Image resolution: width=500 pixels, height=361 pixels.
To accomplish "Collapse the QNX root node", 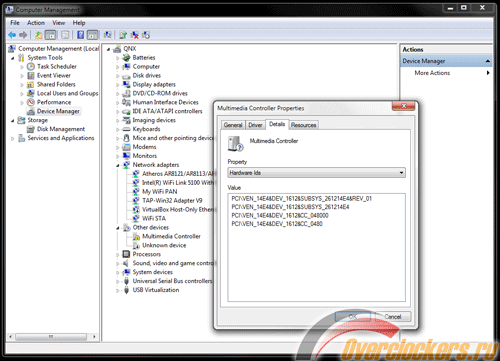I will tap(108, 49).
